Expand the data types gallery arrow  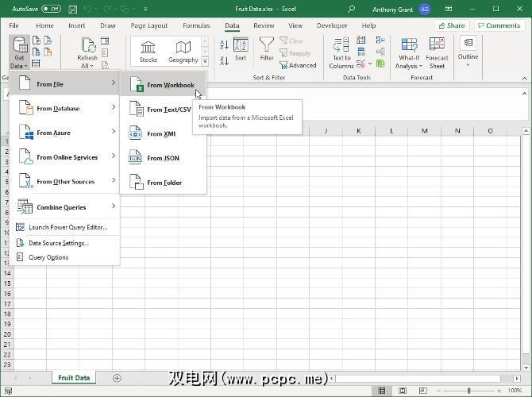pyautogui.click(x=205, y=61)
